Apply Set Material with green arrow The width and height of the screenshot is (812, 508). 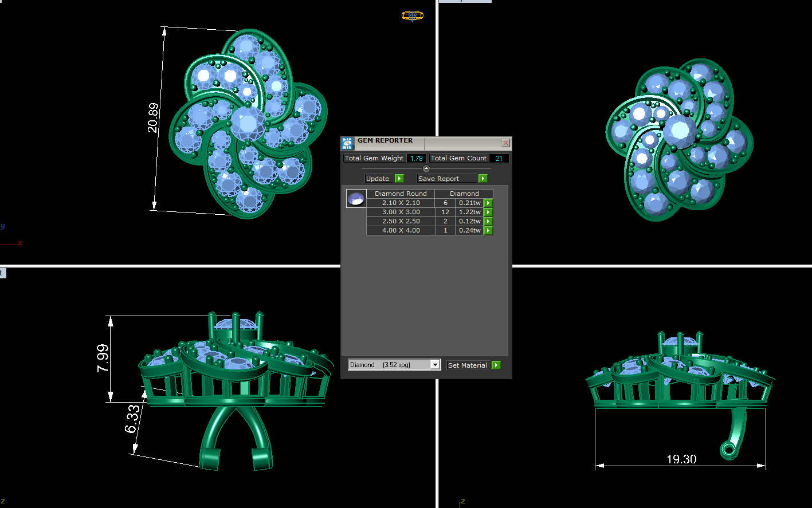click(496, 365)
